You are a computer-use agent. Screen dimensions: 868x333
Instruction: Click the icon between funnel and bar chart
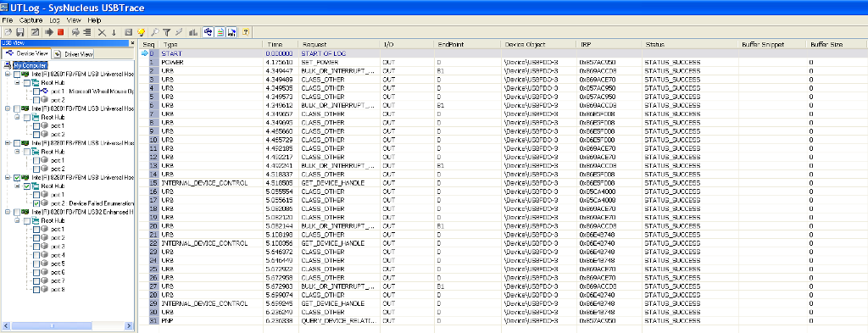pos(179,32)
